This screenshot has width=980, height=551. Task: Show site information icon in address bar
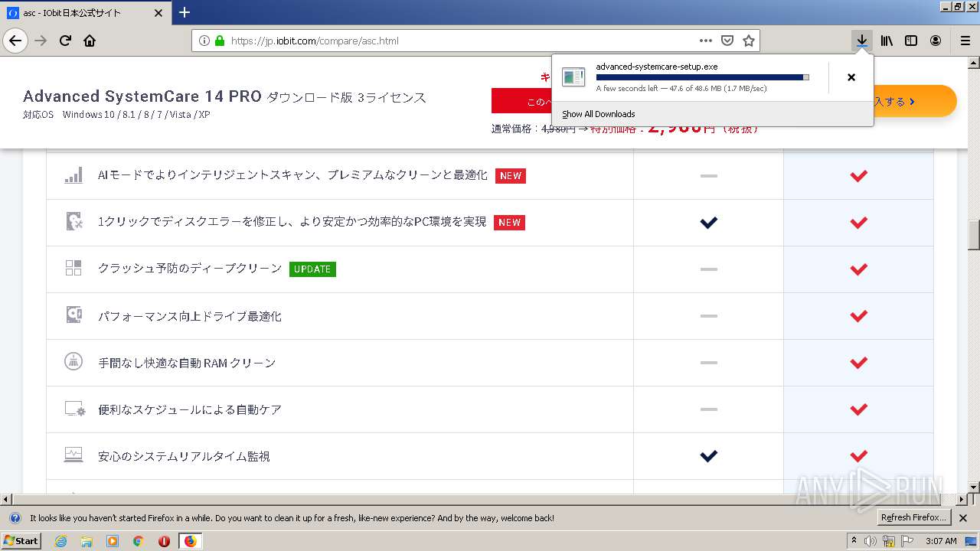point(204,41)
